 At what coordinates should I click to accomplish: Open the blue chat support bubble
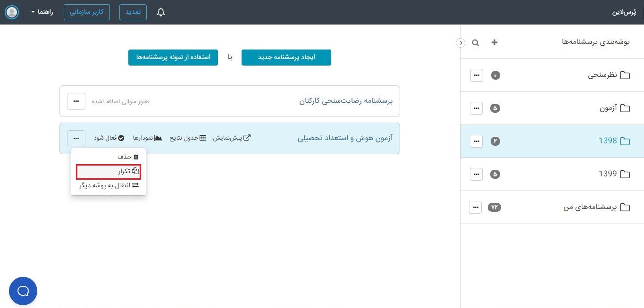pos(23,291)
